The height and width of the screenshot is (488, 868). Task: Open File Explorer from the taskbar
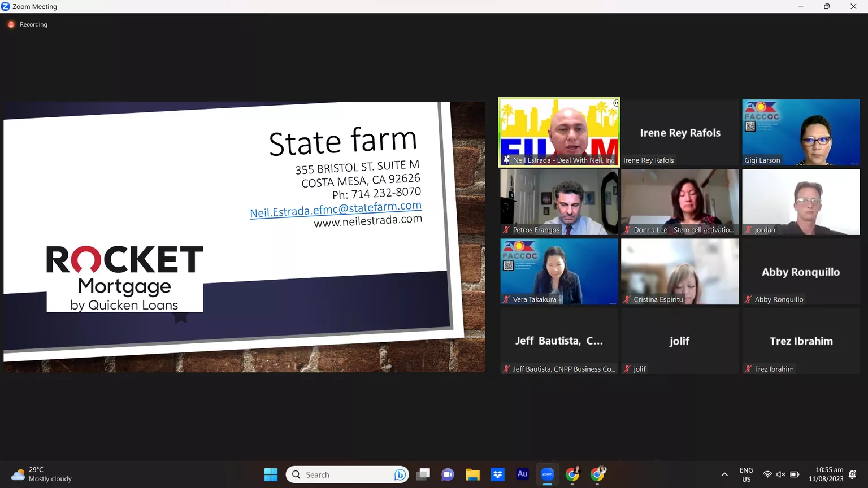tap(473, 474)
